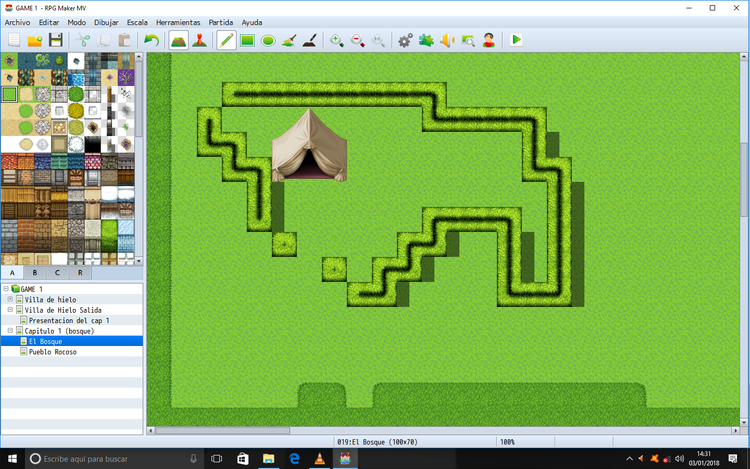Viewport: 750px width, 469px height.
Task: Save the project with the floppy disk icon
Action: point(56,40)
